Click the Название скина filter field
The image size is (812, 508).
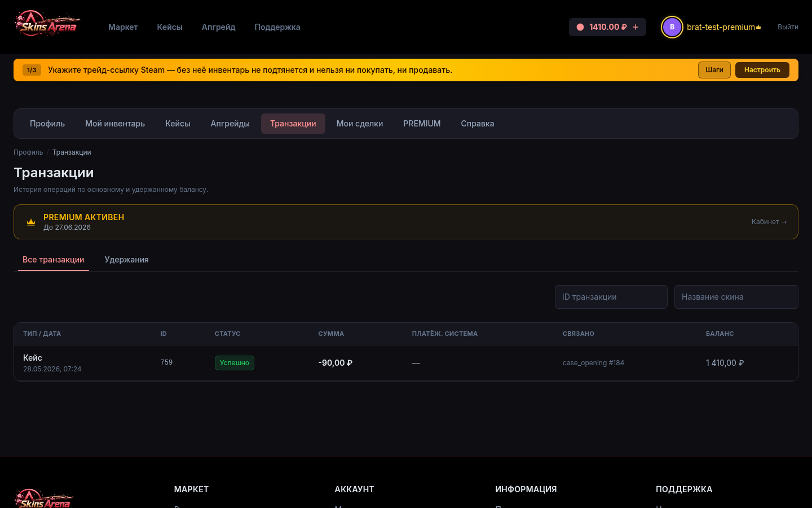coord(736,297)
